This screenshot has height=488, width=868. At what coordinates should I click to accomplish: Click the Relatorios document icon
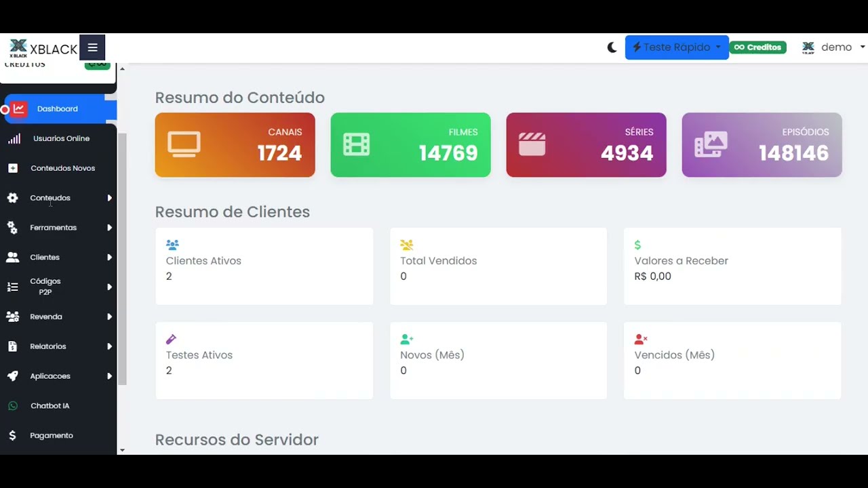pos(12,346)
